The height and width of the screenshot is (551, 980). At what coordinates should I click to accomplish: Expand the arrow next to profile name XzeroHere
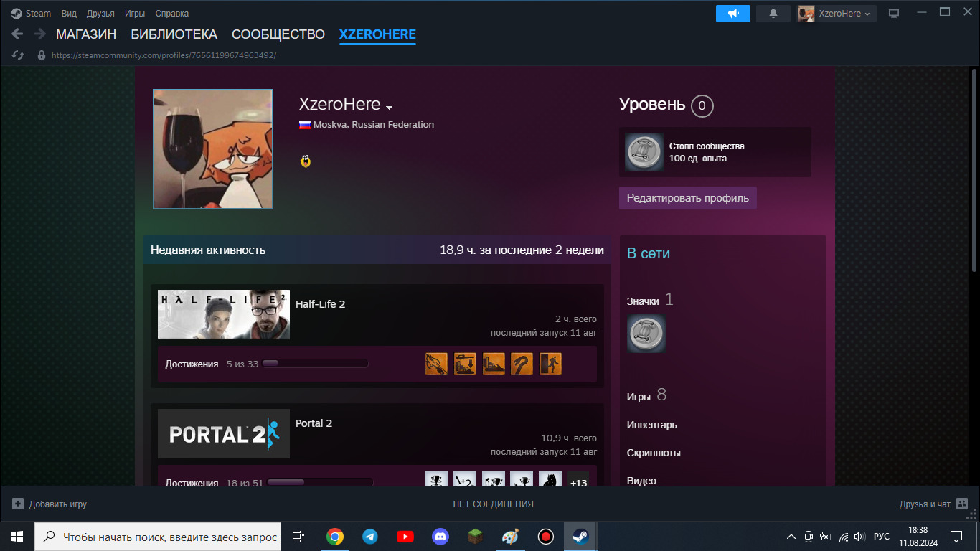(x=389, y=108)
